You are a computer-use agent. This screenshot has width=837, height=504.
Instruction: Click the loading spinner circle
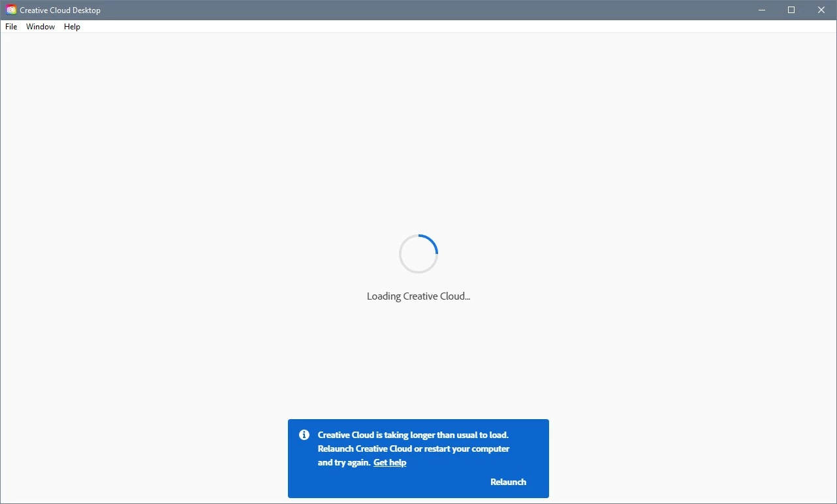pyautogui.click(x=419, y=254)
